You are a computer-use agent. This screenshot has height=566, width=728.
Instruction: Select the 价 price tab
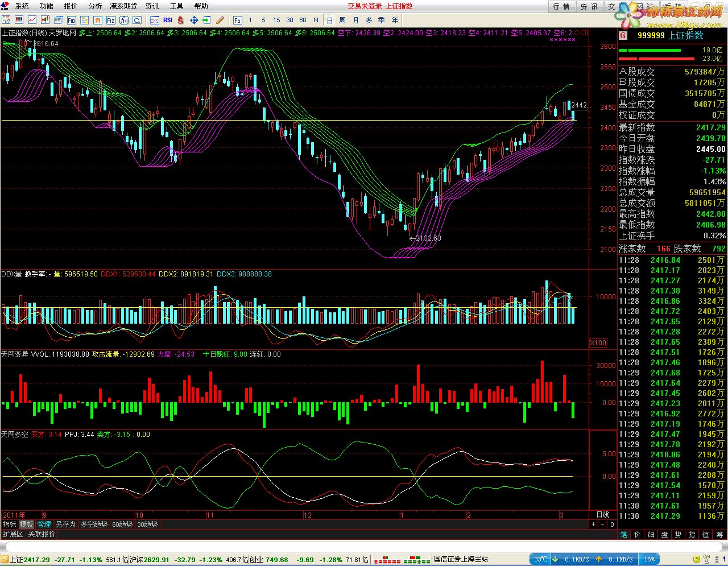click(x=638, y=535)
